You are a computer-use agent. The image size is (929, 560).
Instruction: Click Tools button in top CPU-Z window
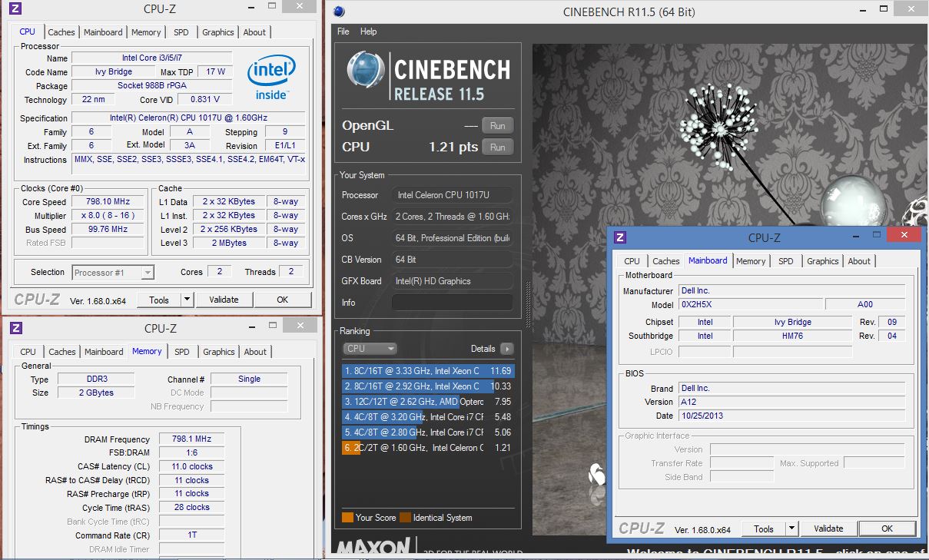click(x=159, y=300)
